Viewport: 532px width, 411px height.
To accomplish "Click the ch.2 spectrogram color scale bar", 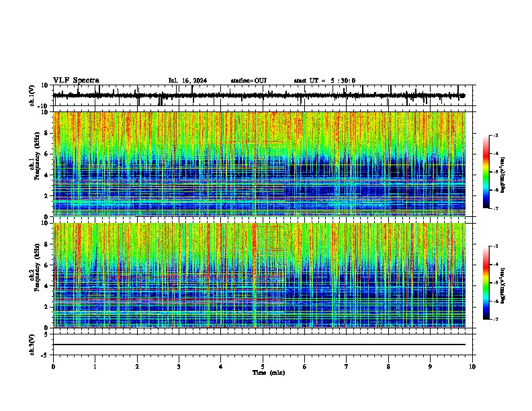I will click(x=486, y=283).
